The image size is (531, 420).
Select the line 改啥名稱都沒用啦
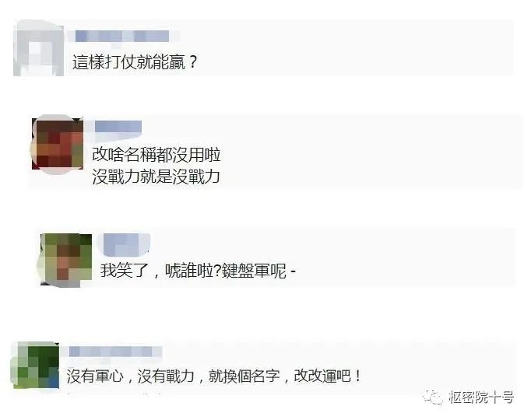156,155
